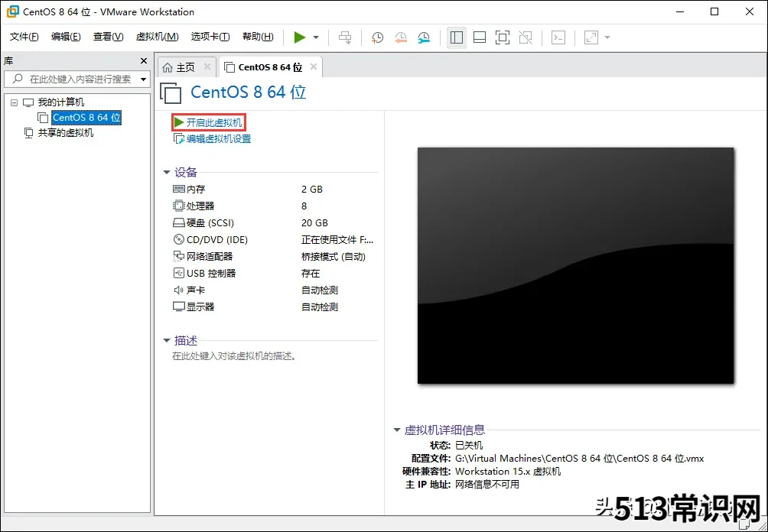Image resolution: width=768 pixels, height=532 pixels.
Task: Send Ctrl+Alt+Del to the virtual machine
Action: (345, 37)
